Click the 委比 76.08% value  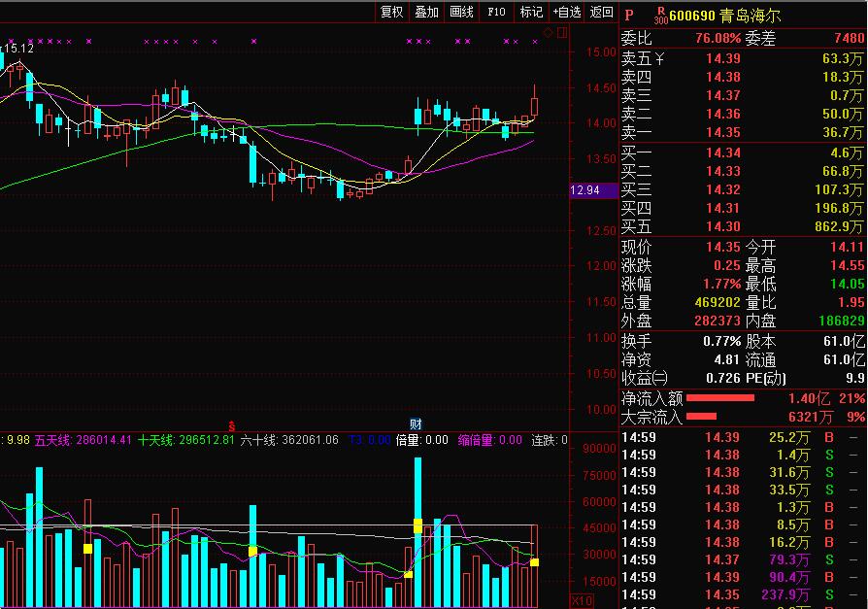[718, 38]
